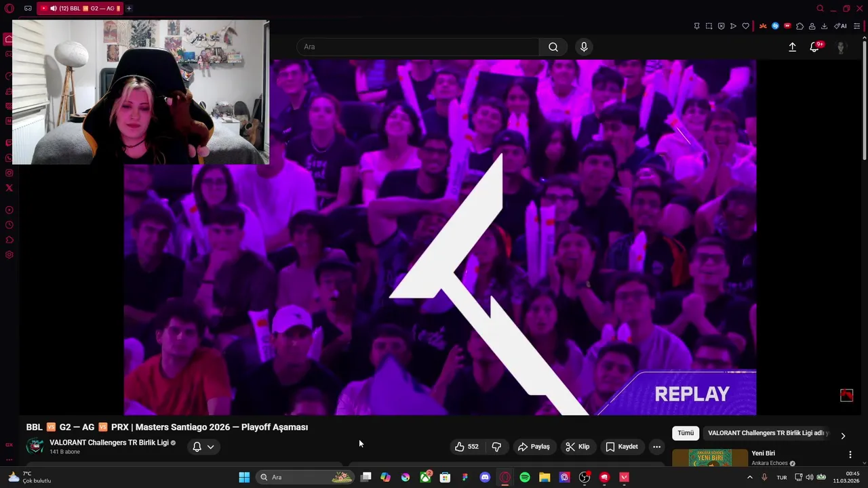This screenshot has width=868, height=488.
Task: Open Copilot from taskbar
Action: 385,477
